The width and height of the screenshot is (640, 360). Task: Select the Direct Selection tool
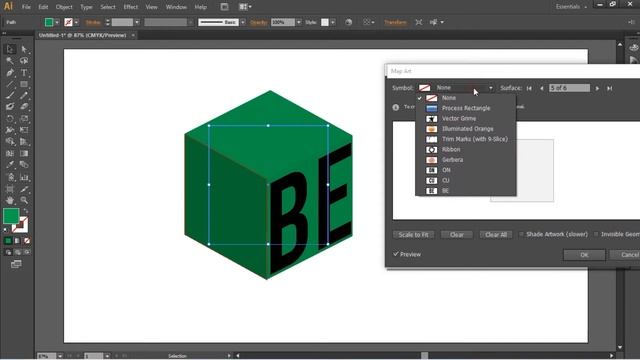pyautogui.click(x=24, y=49)
